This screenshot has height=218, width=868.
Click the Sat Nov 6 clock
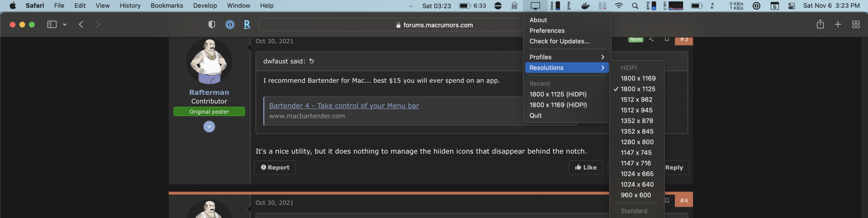[832, 6]
